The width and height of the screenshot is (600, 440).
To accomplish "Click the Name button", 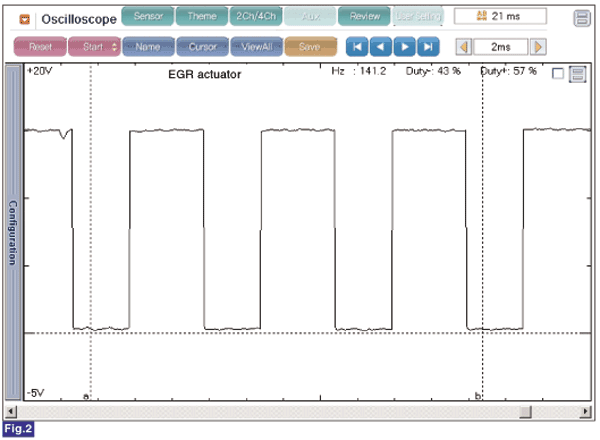I will click(x=148, y=47).
